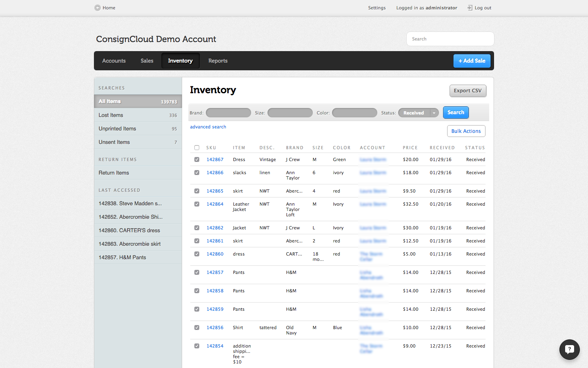
Task: Open the Status dropdown arrow
Action: [434, 113]
